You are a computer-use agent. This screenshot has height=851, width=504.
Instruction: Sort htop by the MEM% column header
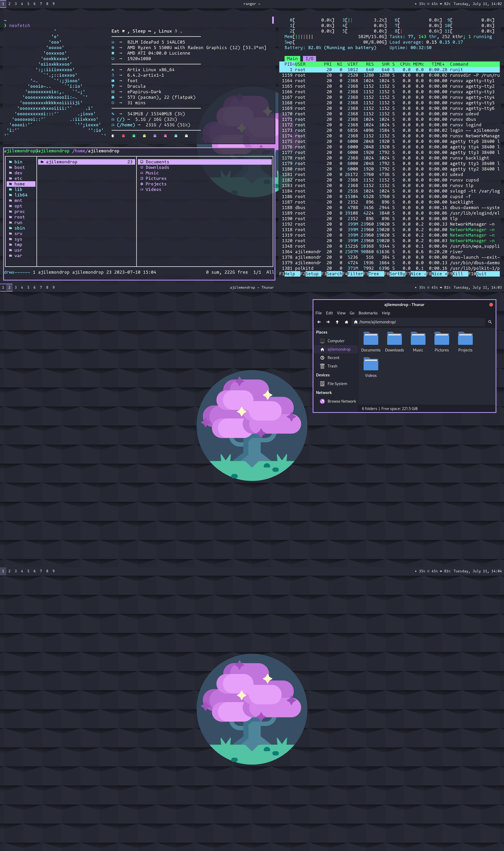pyautogui.click(x=418, y=64)
